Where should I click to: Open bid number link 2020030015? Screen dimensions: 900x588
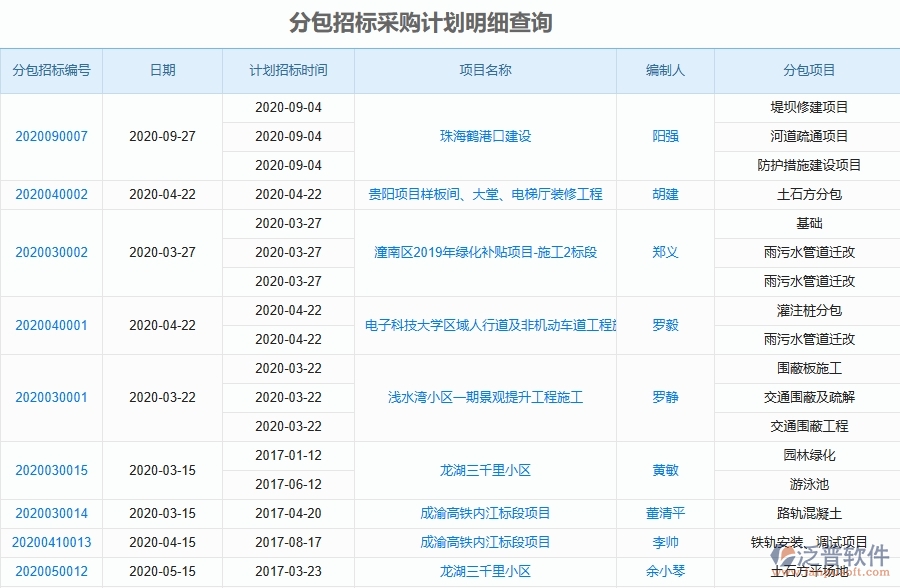pyautogui.click(x=52, y=469)
